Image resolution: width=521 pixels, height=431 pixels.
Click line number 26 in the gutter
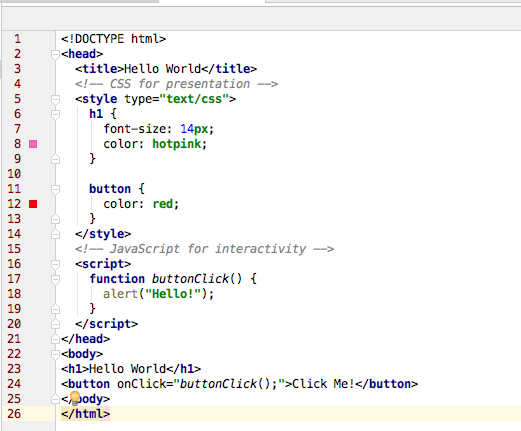[x=14, y=414]
